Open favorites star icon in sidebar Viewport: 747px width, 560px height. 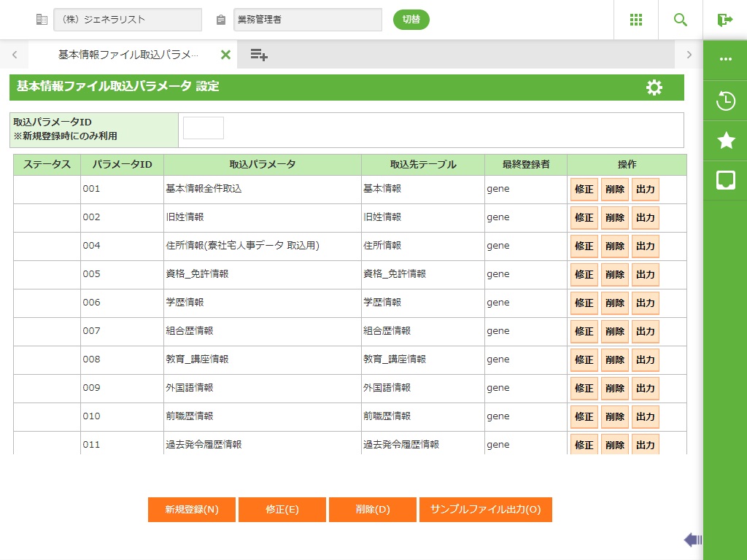point(725,141)
